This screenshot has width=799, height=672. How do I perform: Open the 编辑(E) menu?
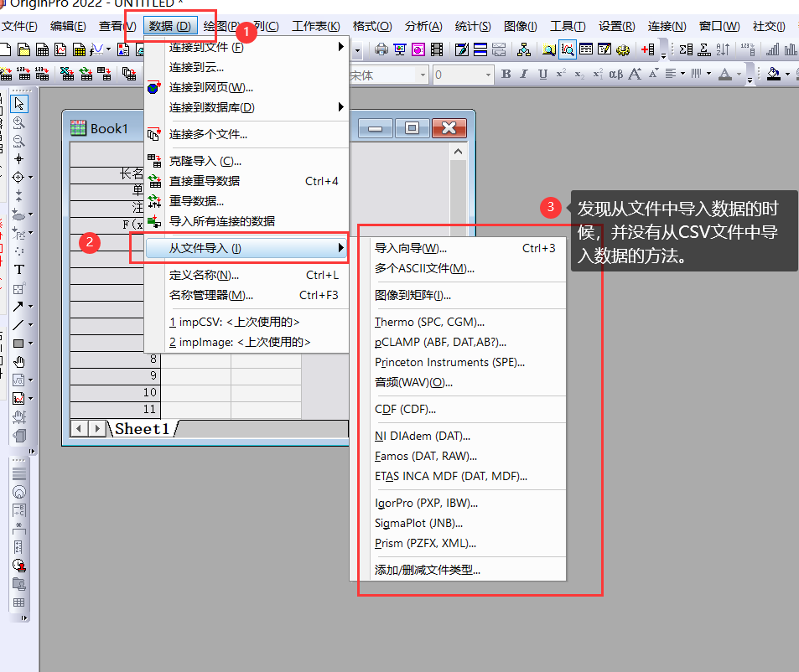(x=68, y=26)
